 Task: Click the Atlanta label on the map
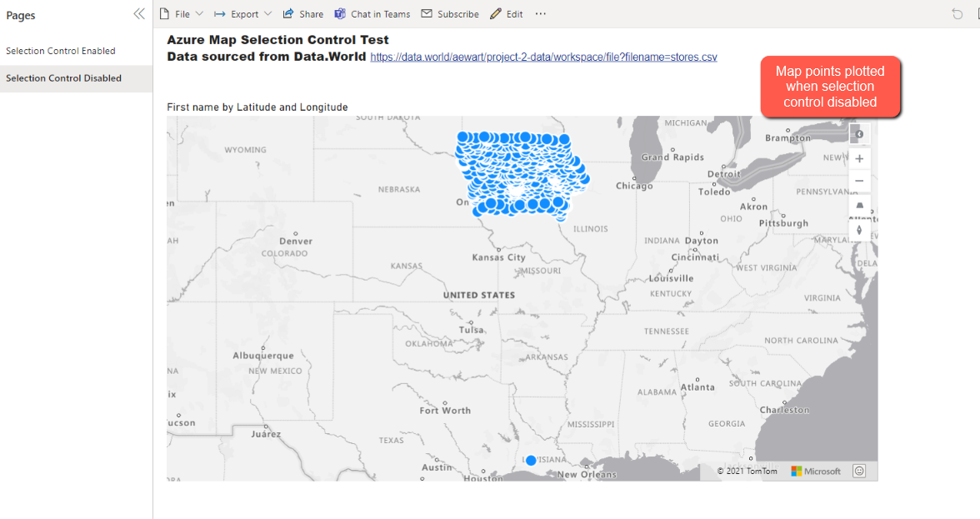(x=697, y=387)
